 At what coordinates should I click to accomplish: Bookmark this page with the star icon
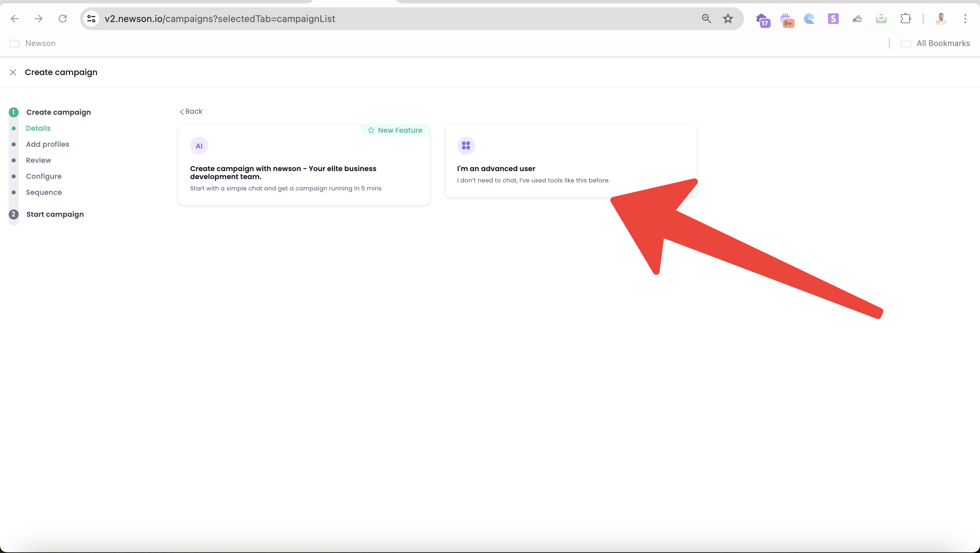click(728, 19)
